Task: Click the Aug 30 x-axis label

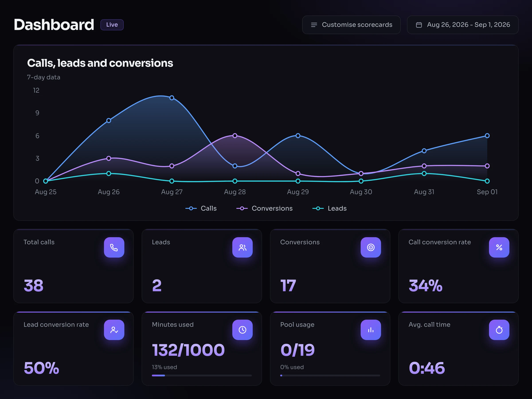Action: (361, 192)
